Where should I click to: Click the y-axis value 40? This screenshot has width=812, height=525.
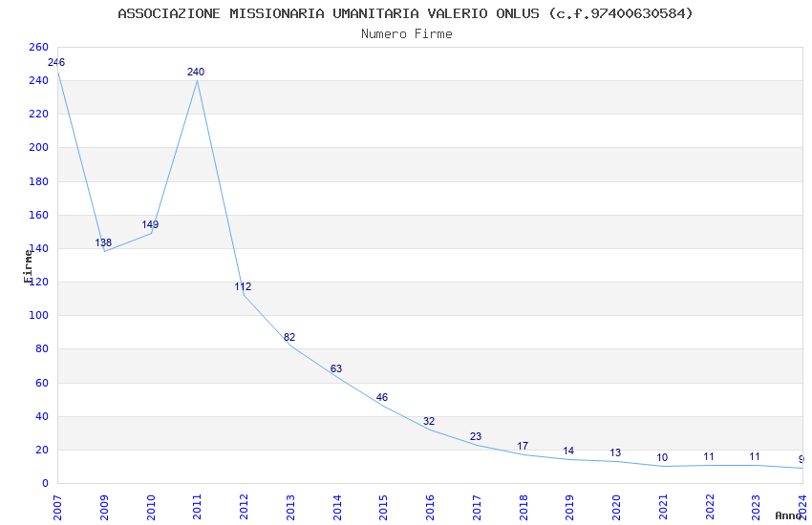pos(42,416)
